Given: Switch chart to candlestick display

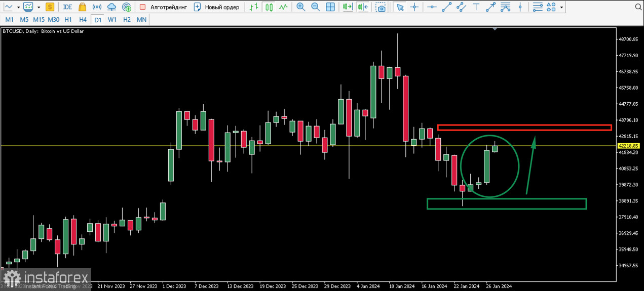Looking at the screenshot, I should tap(269, 7).
